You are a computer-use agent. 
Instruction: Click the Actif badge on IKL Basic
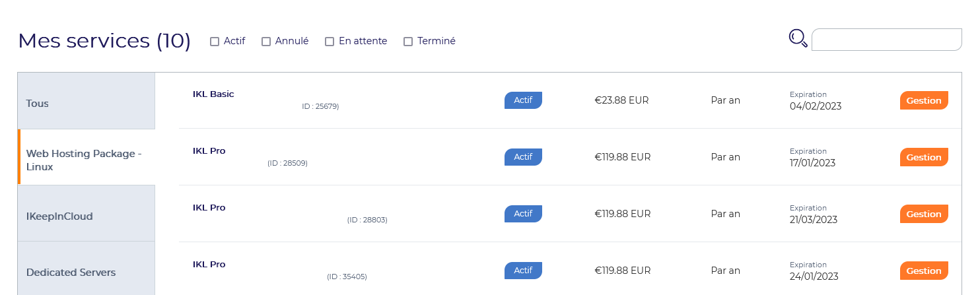[523, 100]
